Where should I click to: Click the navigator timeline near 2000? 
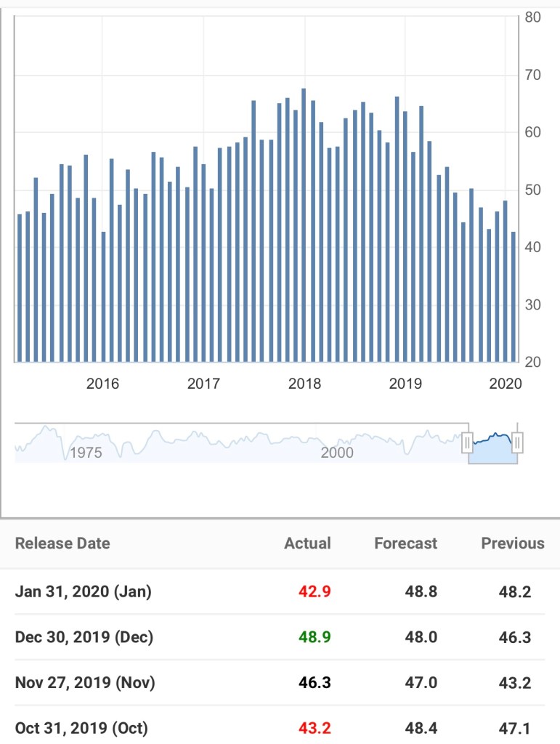[337, 453]
